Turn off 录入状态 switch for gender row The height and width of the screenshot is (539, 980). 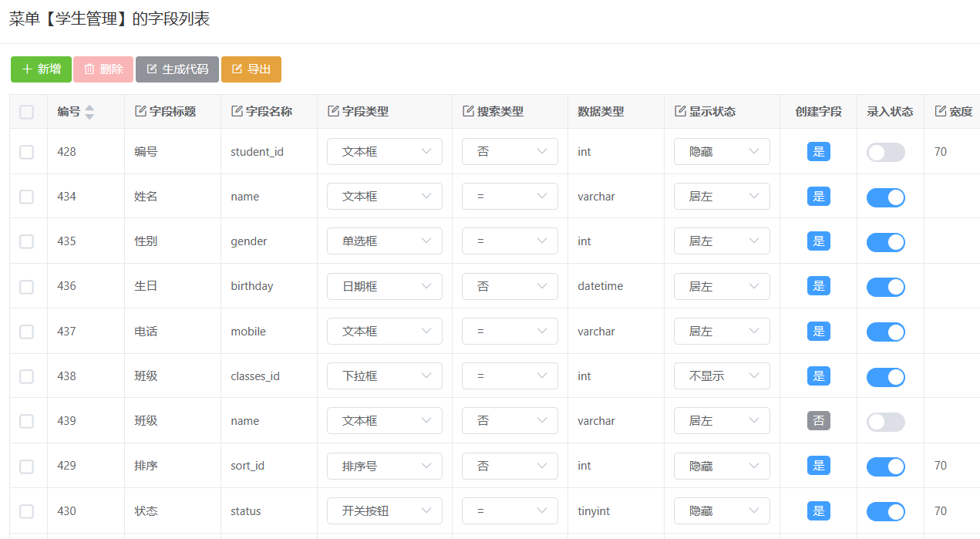click(x=885, y=242)
